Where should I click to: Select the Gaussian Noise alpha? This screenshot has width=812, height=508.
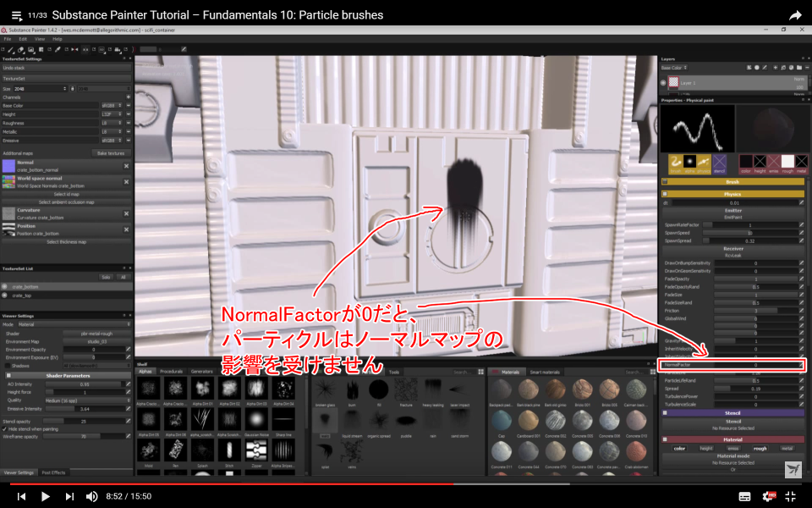255,421
